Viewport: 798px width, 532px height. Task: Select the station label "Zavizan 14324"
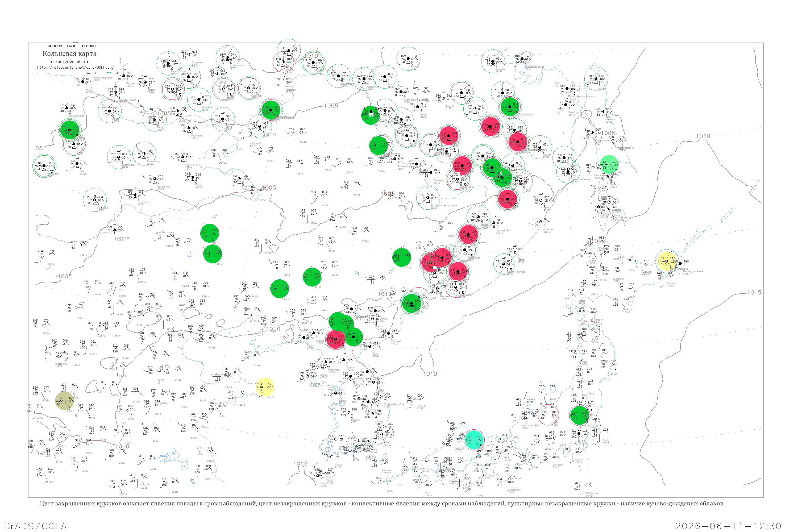click(592, 261)
